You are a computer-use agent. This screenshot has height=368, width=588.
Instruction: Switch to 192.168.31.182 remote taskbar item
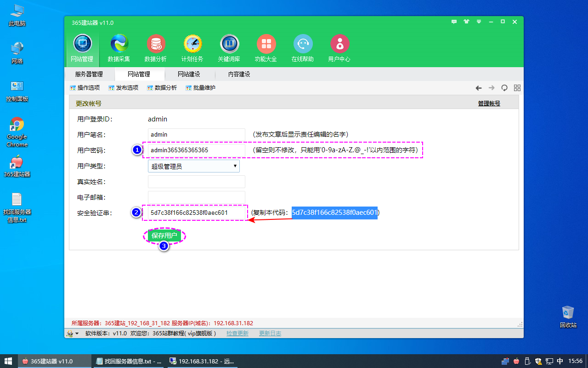coord(202,361)
